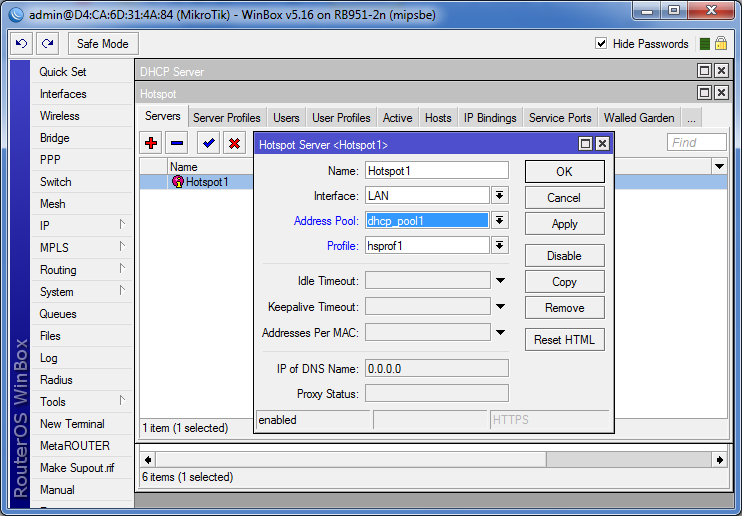Open the User Profiles tab

point(341,117)
